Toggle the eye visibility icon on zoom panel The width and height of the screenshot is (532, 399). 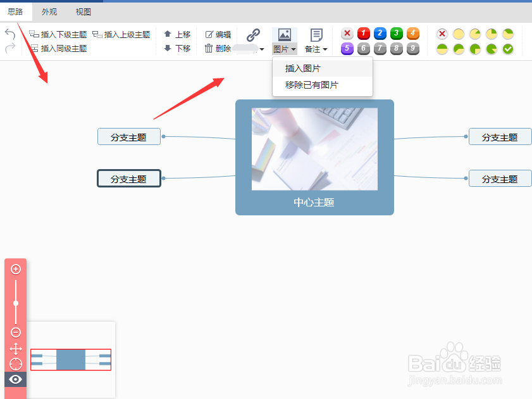coord(15,379)
